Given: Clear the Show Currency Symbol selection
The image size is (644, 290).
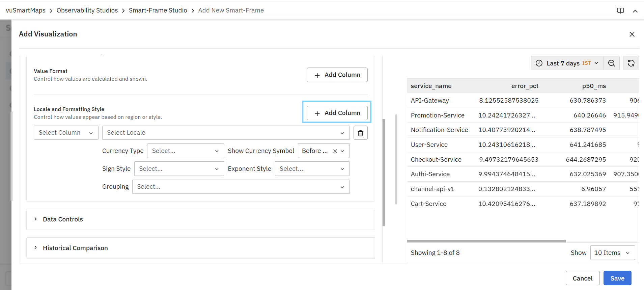Looking at the screenshot, I should [335, 151].
